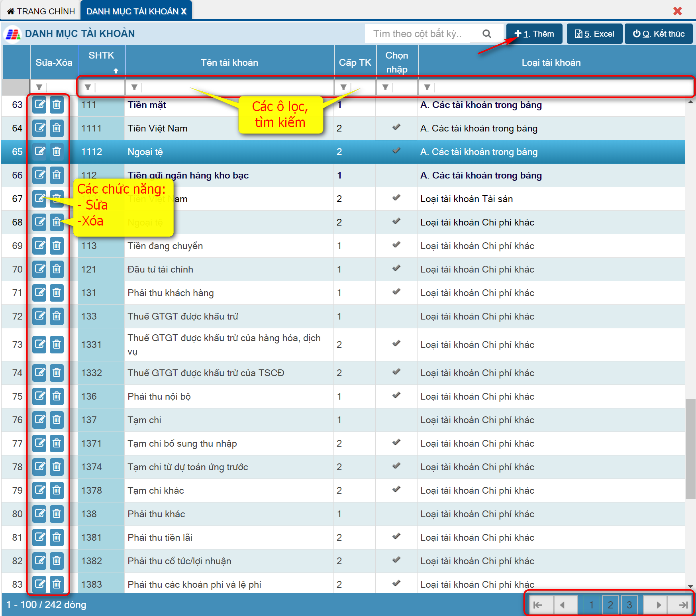Switch to the TRANG CHÍNH tab

point(41,11)
